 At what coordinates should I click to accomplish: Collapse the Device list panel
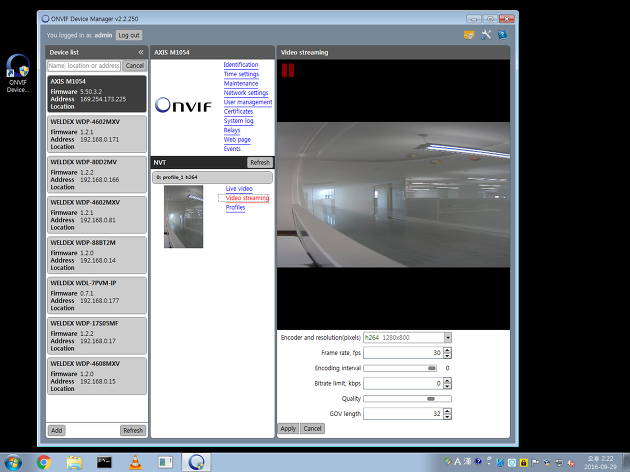coord(141,52)
